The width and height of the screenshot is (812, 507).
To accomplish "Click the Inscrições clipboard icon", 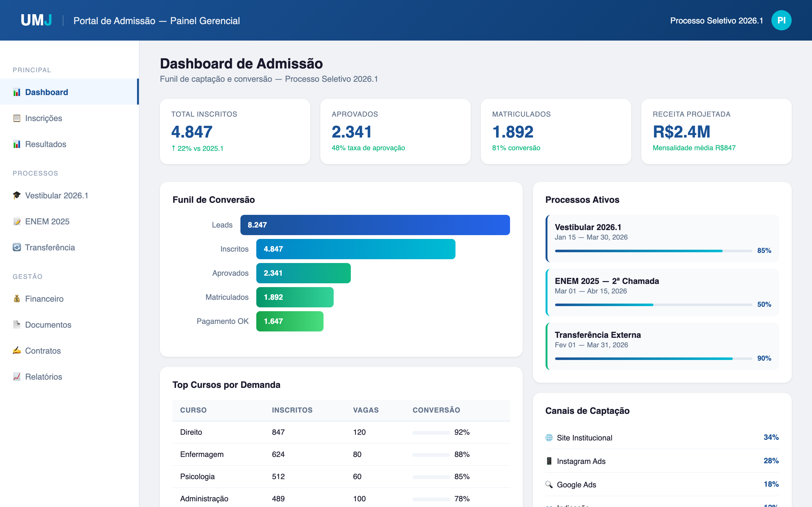I will pos(17,118).
